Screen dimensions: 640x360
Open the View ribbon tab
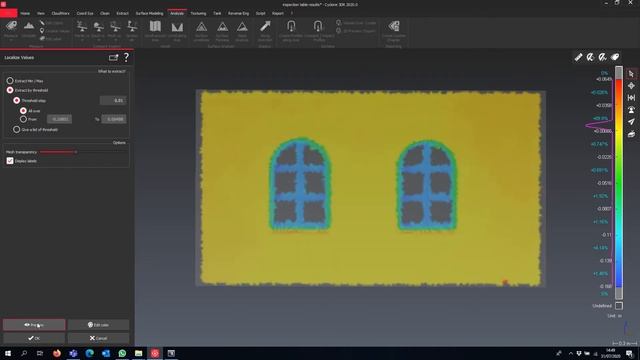(41, 13)
